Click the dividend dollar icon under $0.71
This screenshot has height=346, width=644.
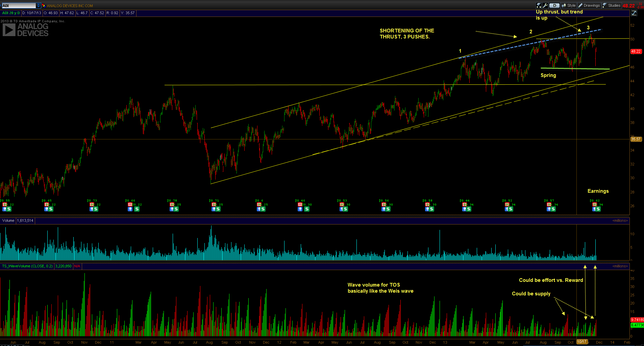click(218, 209)
